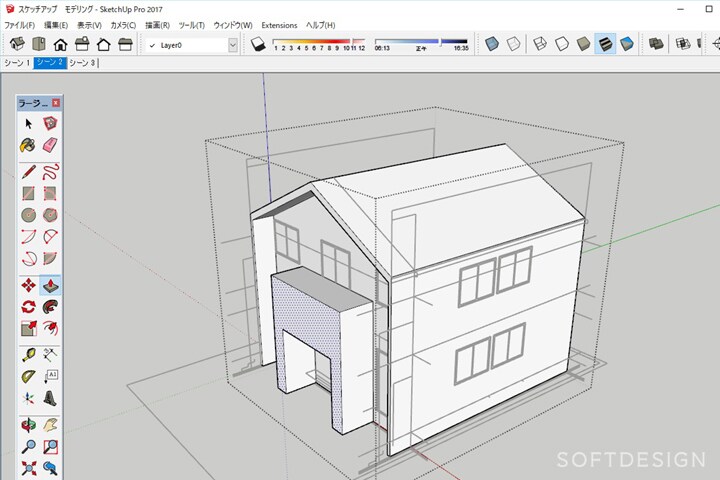Toggle Back Edges style
Image resolution: width=720 pixels, height=480 pixels.
(513, 44)
